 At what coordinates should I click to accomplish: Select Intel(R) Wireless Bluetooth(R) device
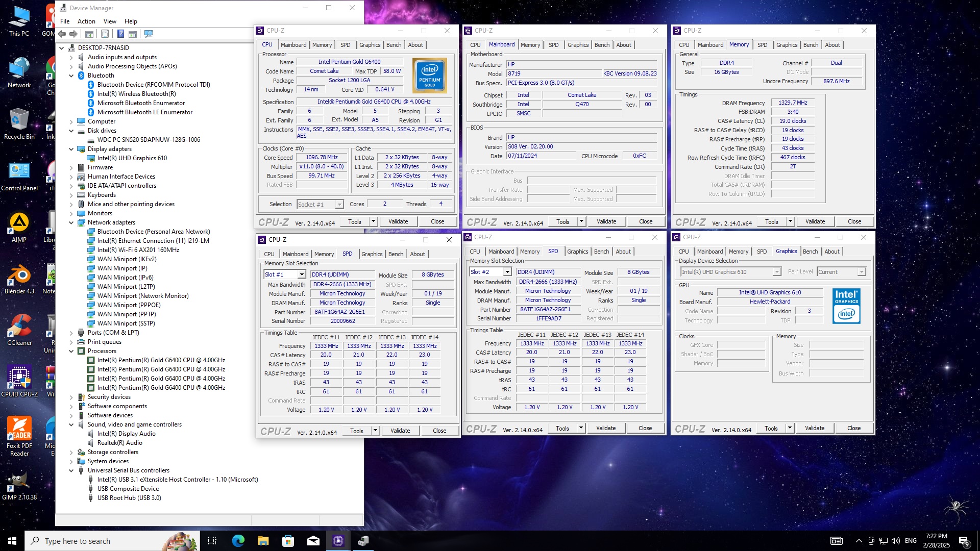coord(137,94)
